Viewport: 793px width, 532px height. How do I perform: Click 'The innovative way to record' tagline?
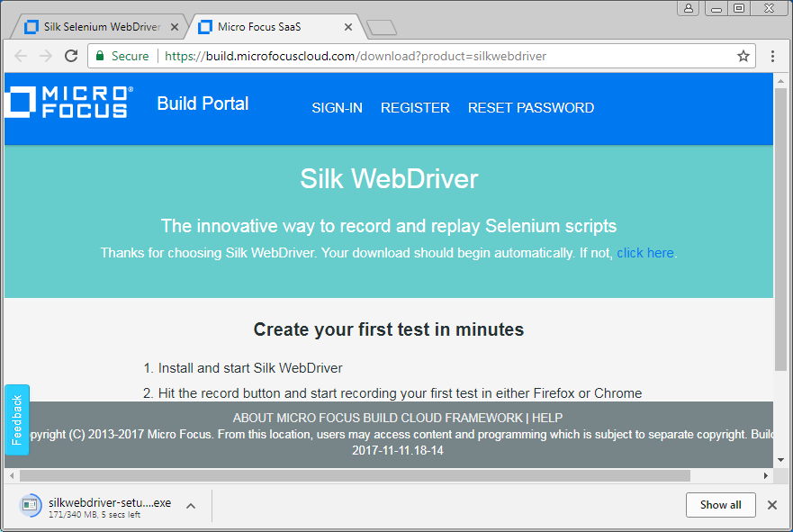389,226
